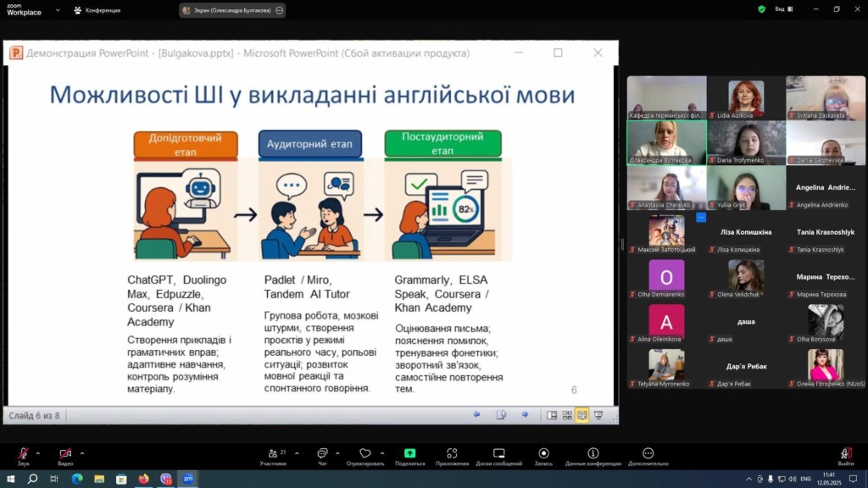Click the 'Слайд 6 из 8' status indicator
This screenshot has height=488, width=868.
[34, 415]
